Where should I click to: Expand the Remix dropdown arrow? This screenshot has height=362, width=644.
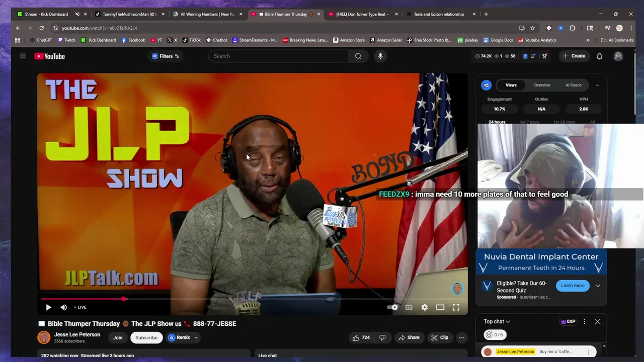coord(196,338)
